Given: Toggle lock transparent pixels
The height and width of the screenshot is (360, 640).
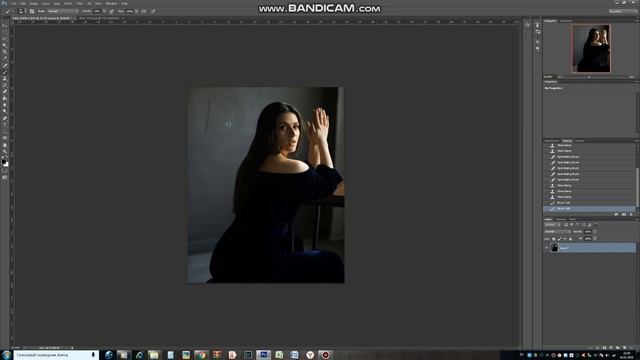Looking at the screenshot, I should [x=554, y=239].
